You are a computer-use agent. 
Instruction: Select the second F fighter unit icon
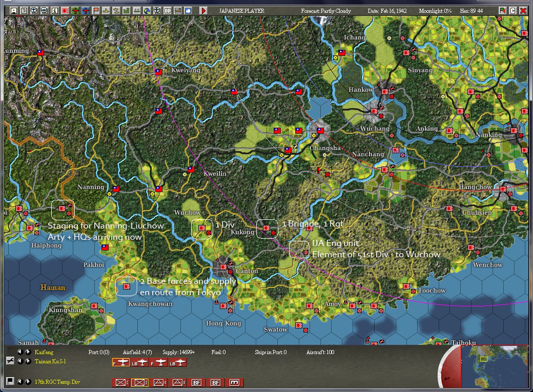pyautogui.click(x=159, y=363)
